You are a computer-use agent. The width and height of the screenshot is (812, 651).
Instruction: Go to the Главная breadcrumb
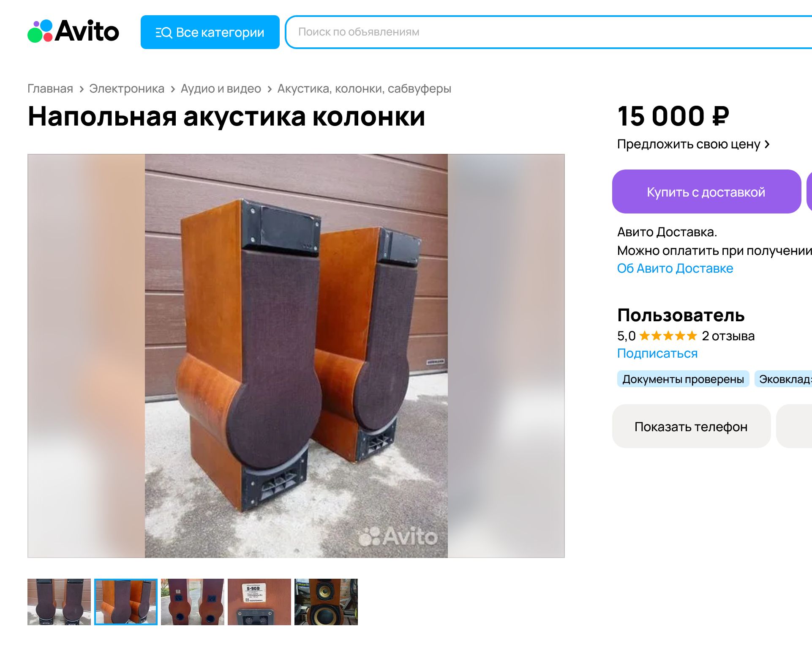pyautogui.click(x=50, y=89)
